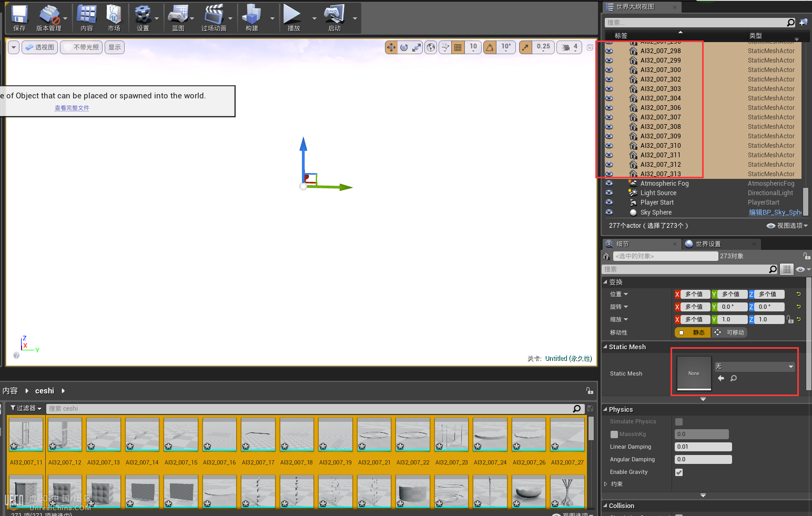Lock the Content Browser with padlock icon
Screen dimensions: 812x516
[590, 391]
